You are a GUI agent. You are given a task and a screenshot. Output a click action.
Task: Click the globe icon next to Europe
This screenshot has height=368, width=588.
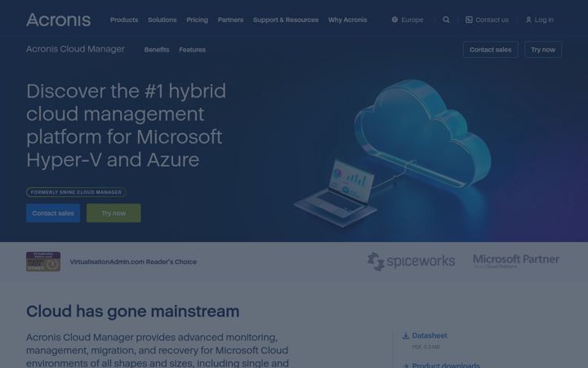click(395, 20)
